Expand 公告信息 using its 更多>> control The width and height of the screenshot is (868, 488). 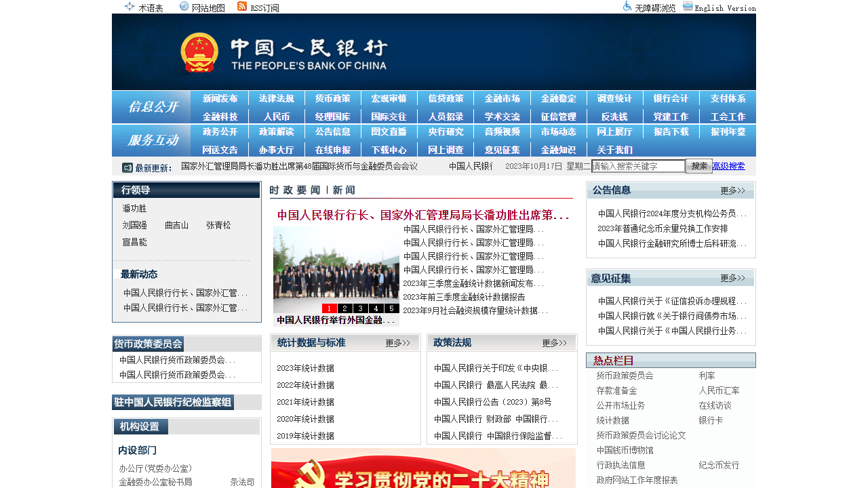(x=733, y=190)
